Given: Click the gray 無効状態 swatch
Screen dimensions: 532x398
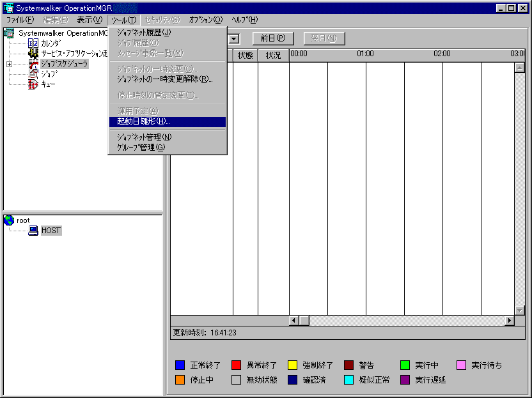Looking at the screenshot, I should pyautogui.click(x=236, y=379).
